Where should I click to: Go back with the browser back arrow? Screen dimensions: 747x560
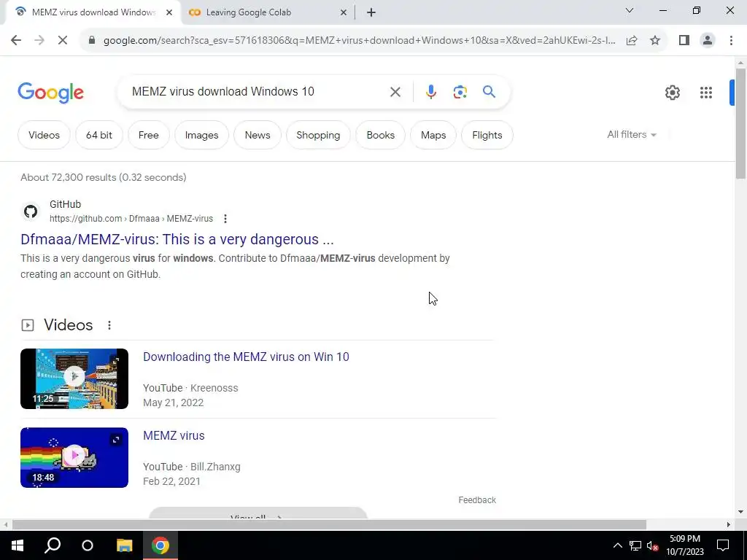point(16,41)
